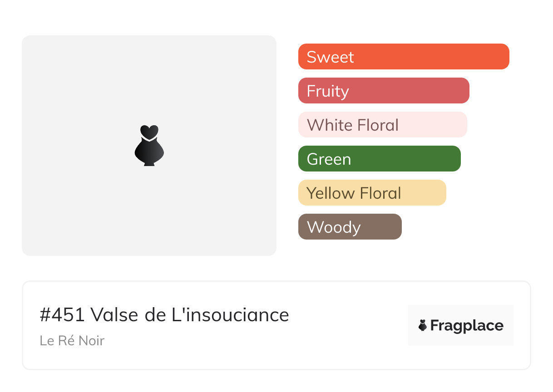
Task: Click the fragrance info card
Action: pos(276,325)
